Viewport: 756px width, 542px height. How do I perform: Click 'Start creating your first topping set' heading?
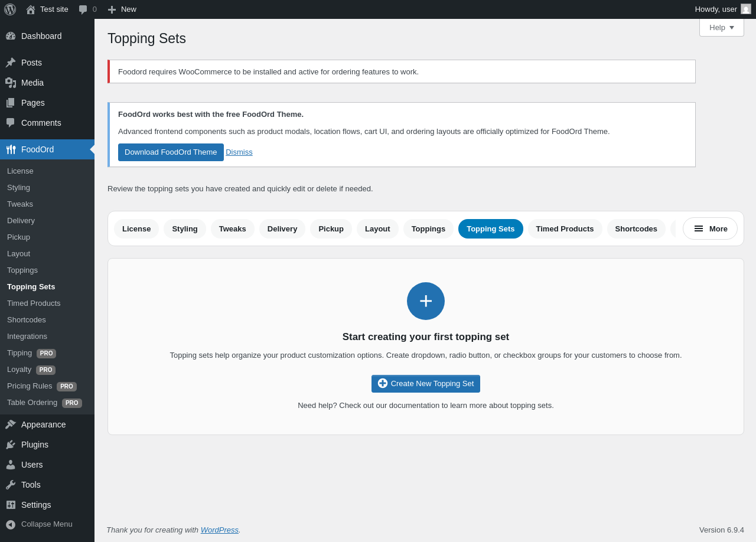click(426, 337)
